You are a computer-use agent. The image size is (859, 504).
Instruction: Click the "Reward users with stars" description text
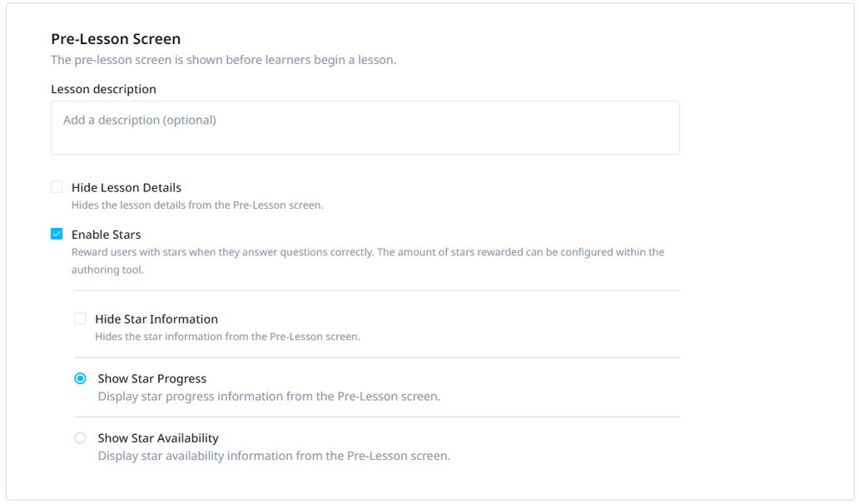(x=368, y=252)
